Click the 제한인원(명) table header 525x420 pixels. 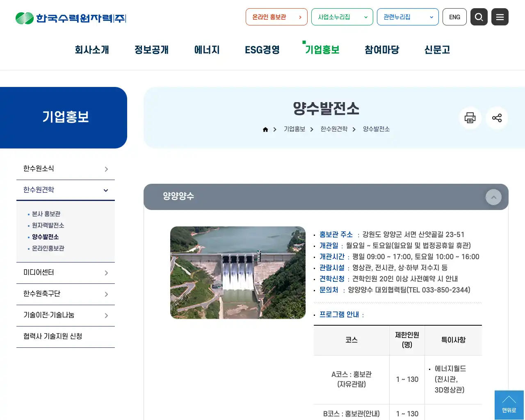click(407, 340)
